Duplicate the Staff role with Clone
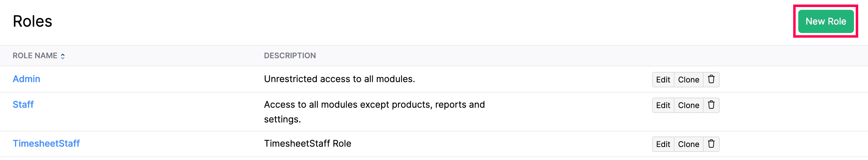The height and width of the screenshot is (160, 868). point(689,105)
